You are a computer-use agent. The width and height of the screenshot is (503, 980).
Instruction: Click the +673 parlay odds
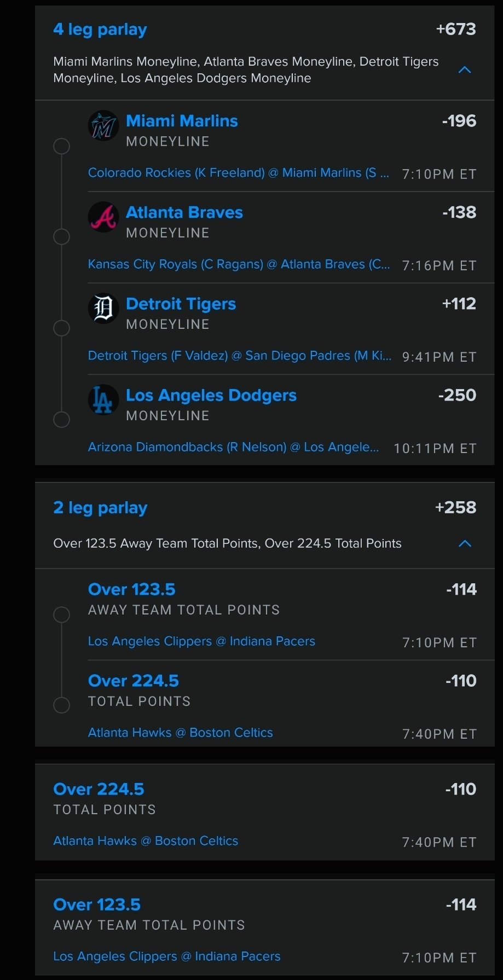pos(456,30)
